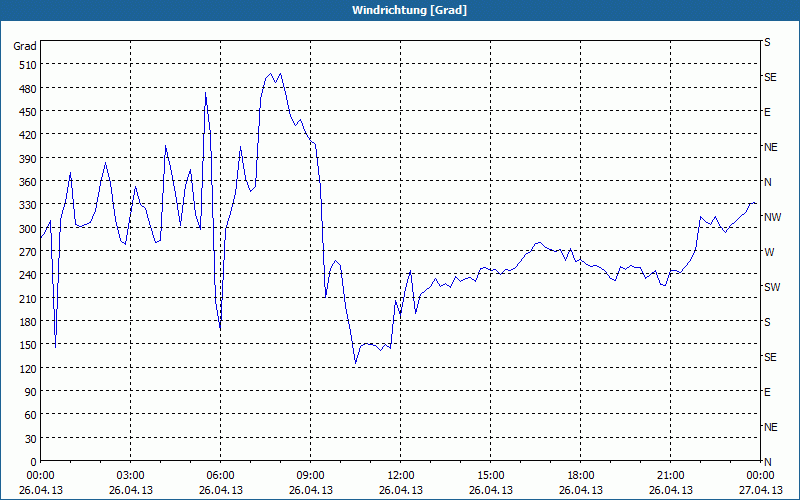Select the y-axis value 90
This screenshot has height=500, width=800.
tap(30, 392)
